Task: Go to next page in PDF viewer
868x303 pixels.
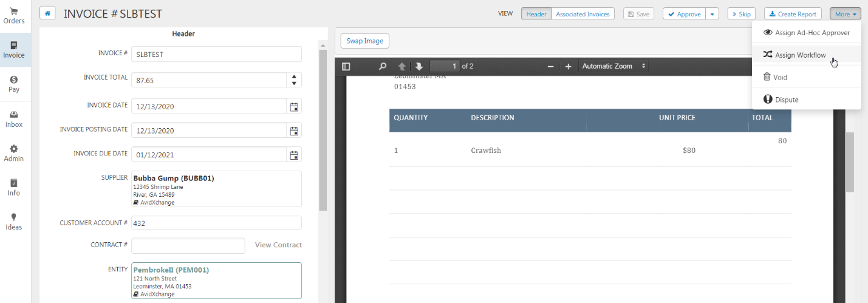Action: (x=419, y=66)
